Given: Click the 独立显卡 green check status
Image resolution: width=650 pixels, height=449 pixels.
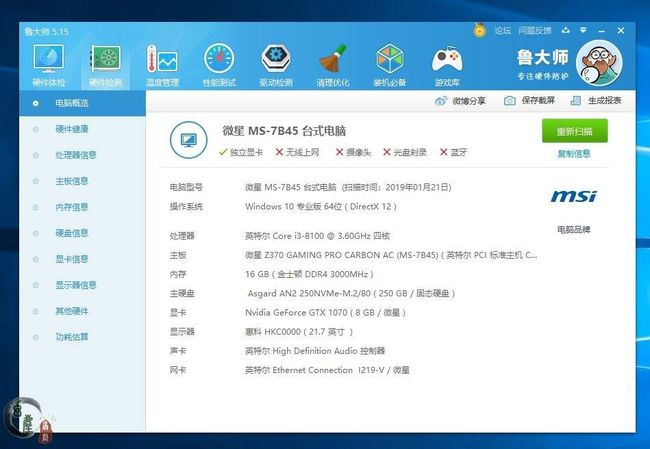Looking at the screenshot, I should click(x=241, y=153).
